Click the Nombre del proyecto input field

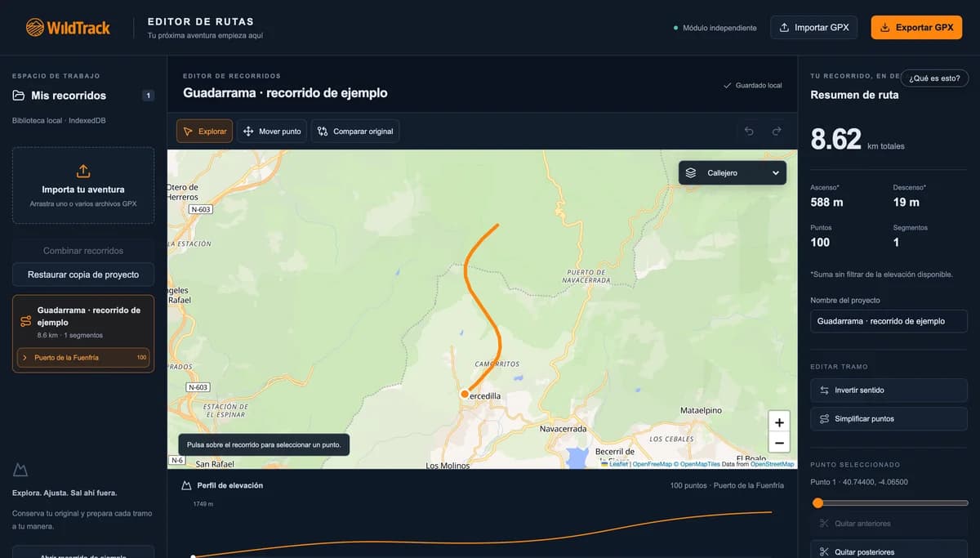tap(889, 321)
